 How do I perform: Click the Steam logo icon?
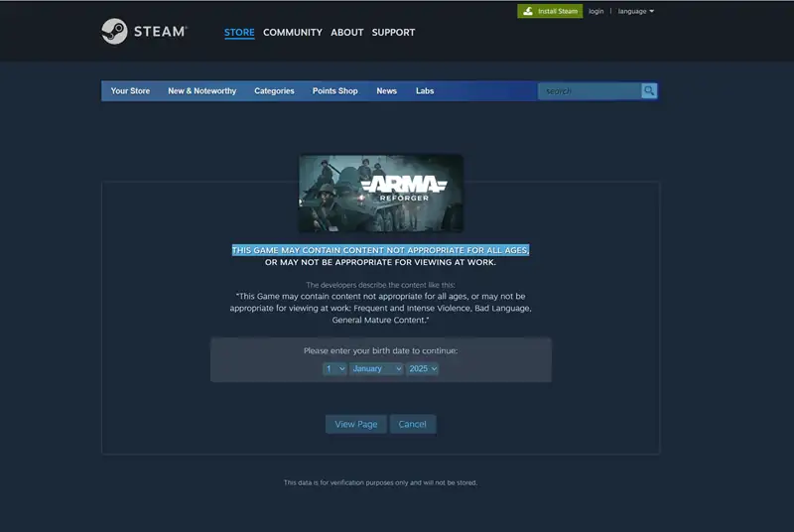pyautogui.click(x=114, y=32)
